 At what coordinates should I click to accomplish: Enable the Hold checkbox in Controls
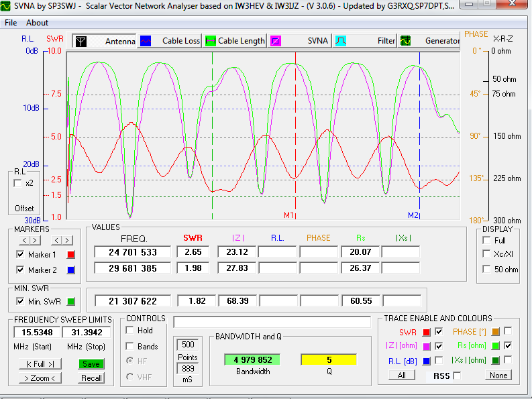click(130, 331)
